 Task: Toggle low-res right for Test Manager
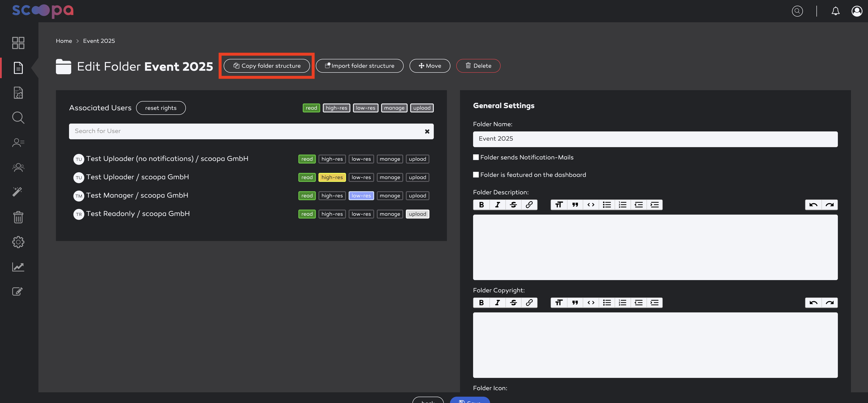[x=361, y=196]
